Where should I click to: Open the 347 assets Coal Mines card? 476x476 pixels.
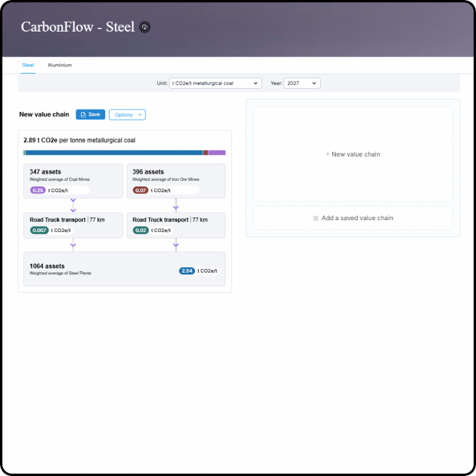(x=73, y=181)
